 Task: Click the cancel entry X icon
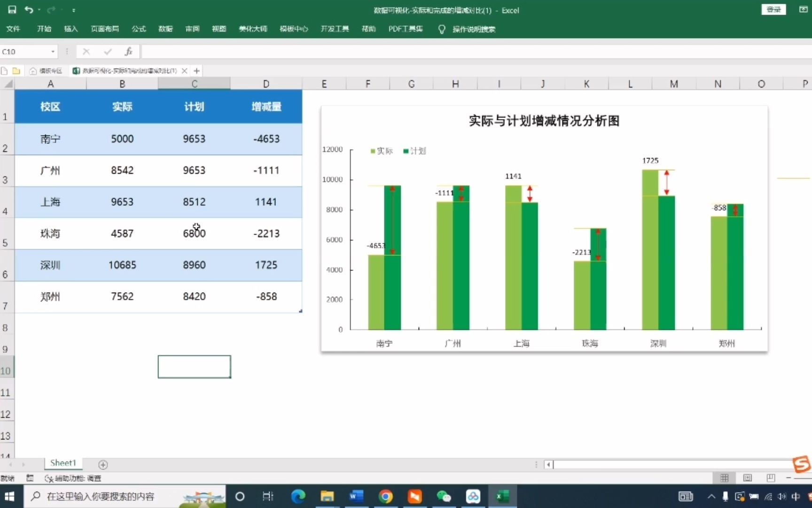(x=86, y=52)
